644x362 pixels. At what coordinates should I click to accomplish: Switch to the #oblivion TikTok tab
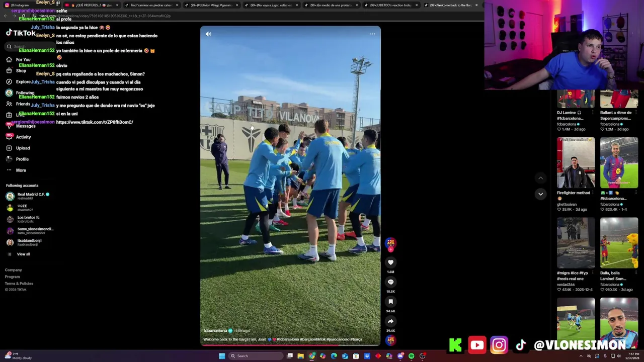(211, 5)
